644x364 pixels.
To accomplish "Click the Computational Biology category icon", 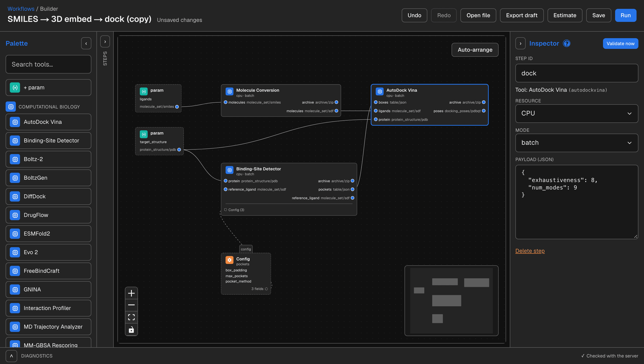I will (x=11, y=107).
